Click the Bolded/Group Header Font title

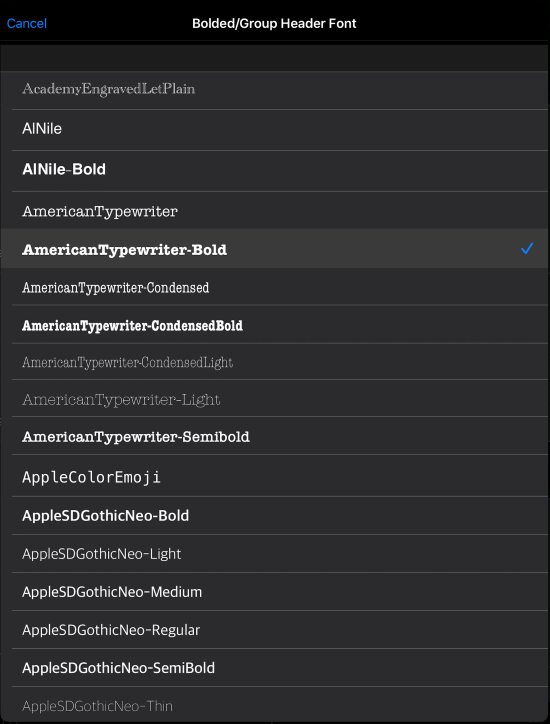(x=274, y=24)
